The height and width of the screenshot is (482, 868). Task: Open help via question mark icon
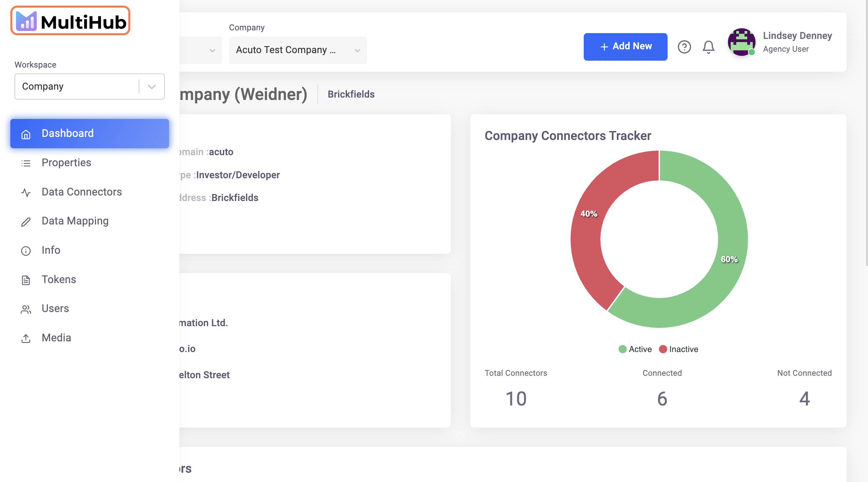click(x=684, y=47)
